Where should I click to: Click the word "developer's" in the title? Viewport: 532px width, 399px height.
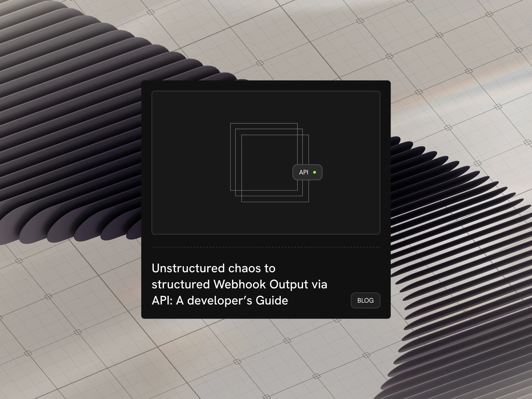click(219, 300)
